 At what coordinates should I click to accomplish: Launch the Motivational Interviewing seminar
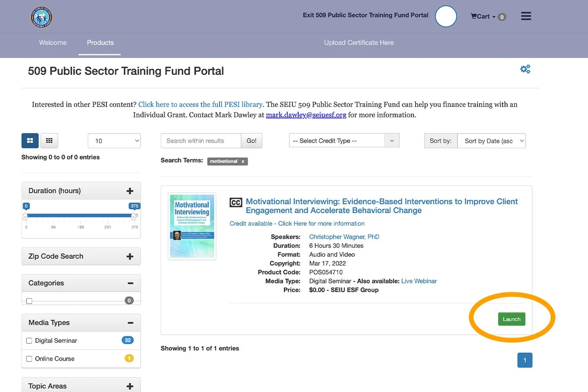click(512, 319)
